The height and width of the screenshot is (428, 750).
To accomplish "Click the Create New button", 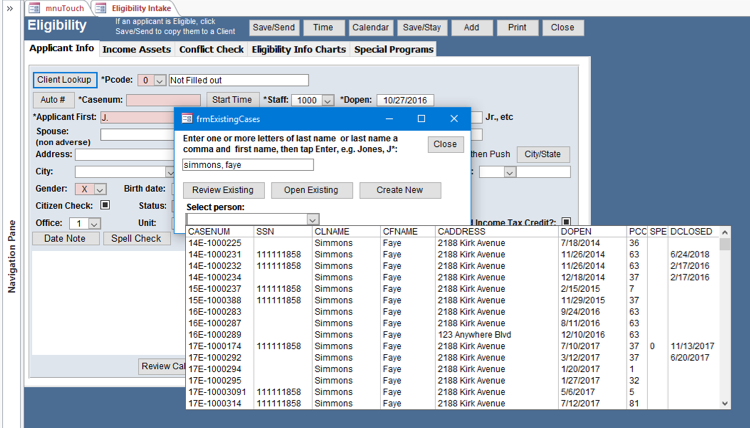I will click(x=399, y=190).
